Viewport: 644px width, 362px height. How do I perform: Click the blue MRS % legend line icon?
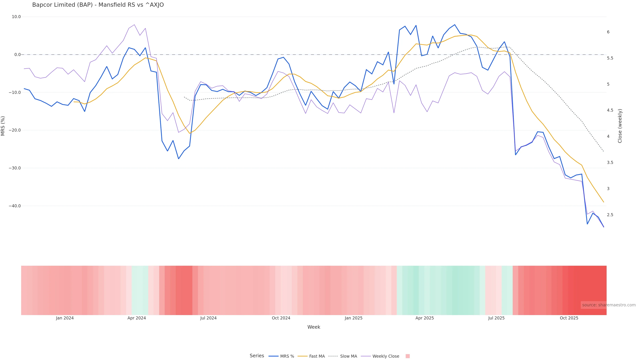point(274,356)
